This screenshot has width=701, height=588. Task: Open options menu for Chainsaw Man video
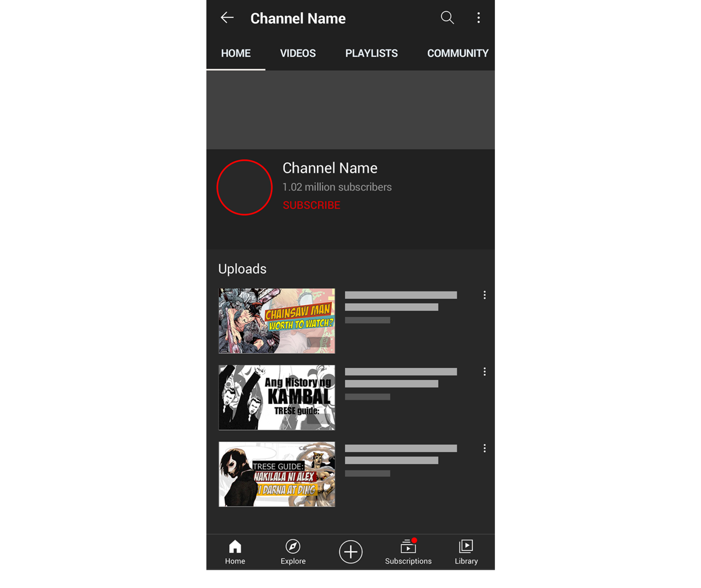point(484,295)
